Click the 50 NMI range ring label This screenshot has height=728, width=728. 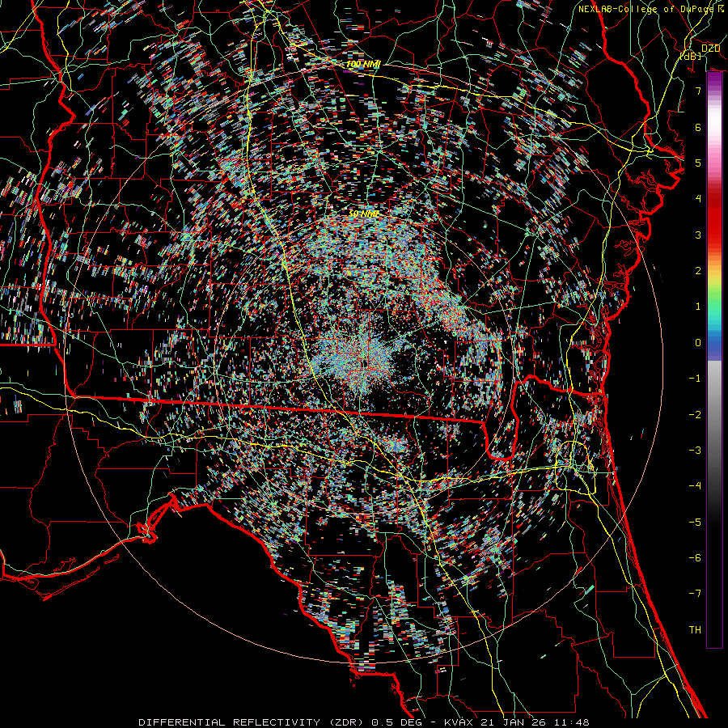pyautogui.click(x=363, y=214)
